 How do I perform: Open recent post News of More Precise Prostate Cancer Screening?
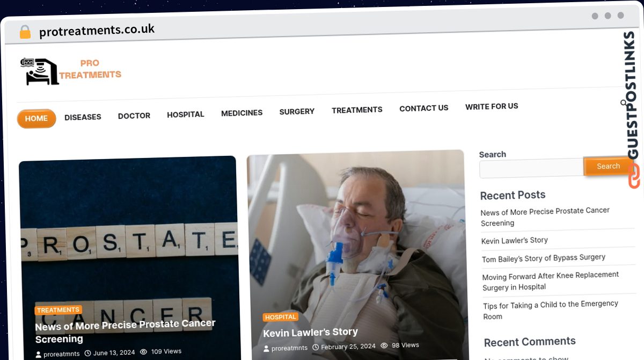545,217
